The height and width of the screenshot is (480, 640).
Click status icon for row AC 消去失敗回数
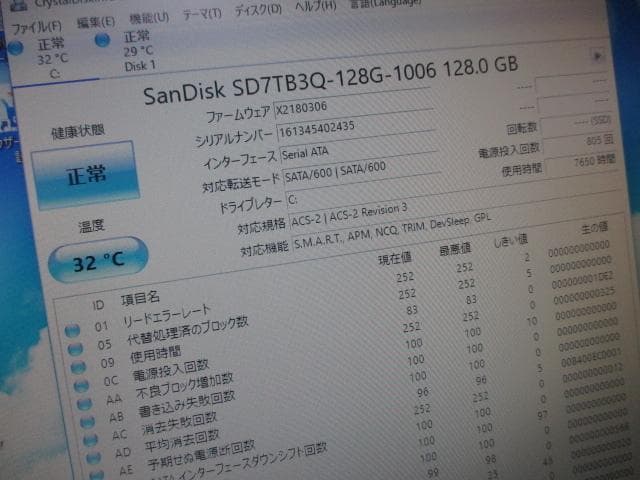(90, 440)
